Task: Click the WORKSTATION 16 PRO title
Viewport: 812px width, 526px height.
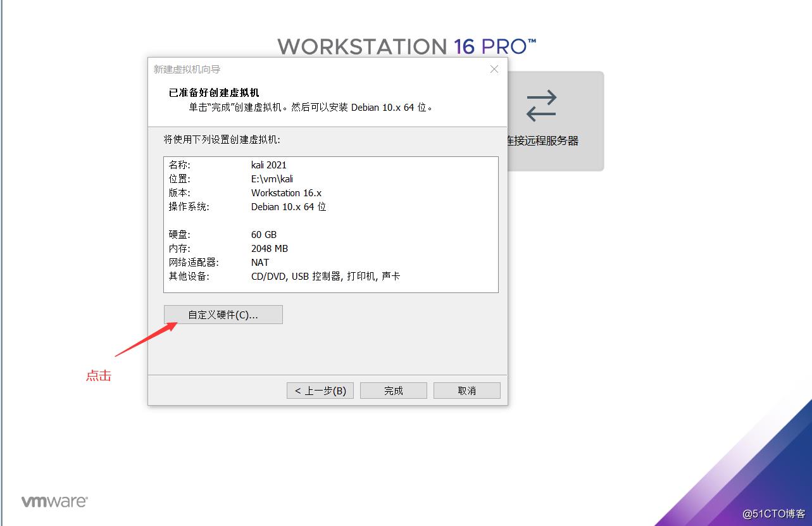Action: (407, 46)
